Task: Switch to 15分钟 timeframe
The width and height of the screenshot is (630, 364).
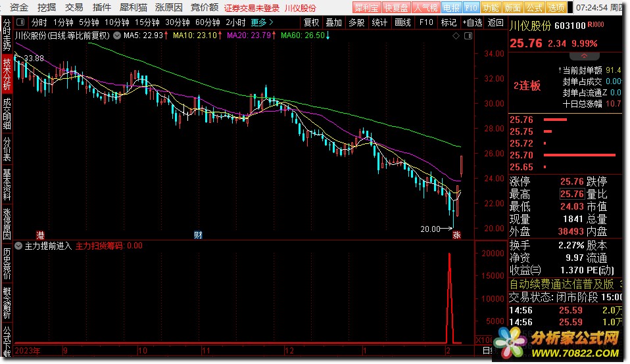Action: tap(147, 22)
